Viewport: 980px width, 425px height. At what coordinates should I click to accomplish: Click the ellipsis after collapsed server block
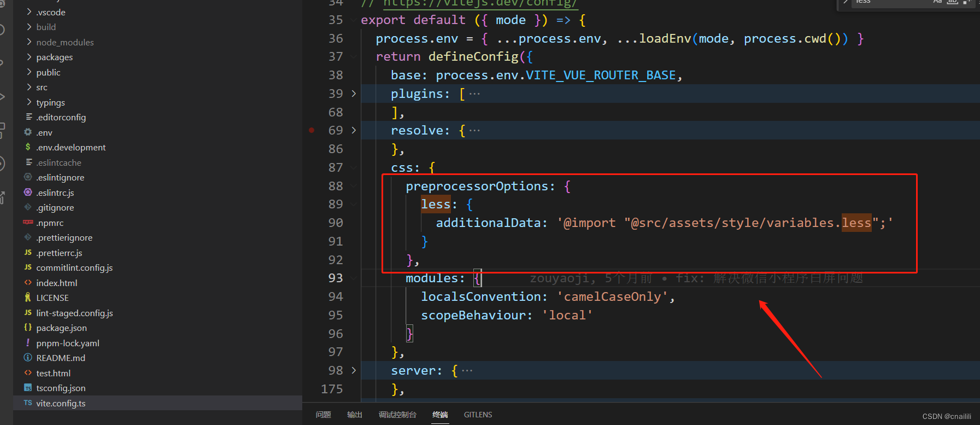(467, 370)
